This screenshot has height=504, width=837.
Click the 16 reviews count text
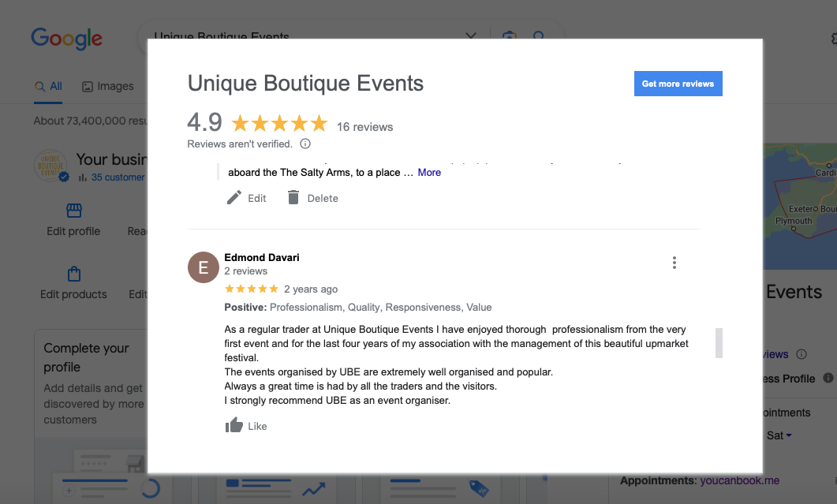364,127
